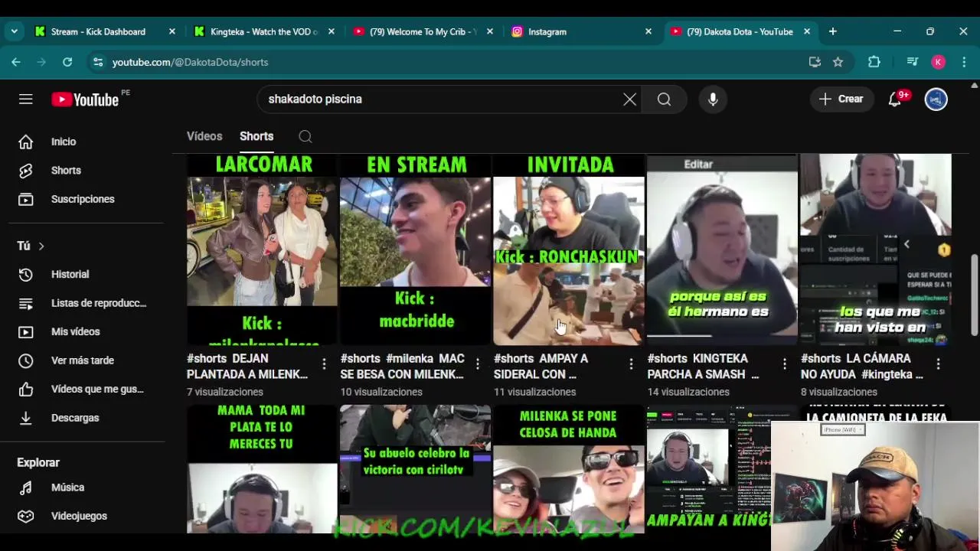Switch to Stream - Kick Dashboard tab
This screenshot has height=551, width=980.
[x=106, y=31]
